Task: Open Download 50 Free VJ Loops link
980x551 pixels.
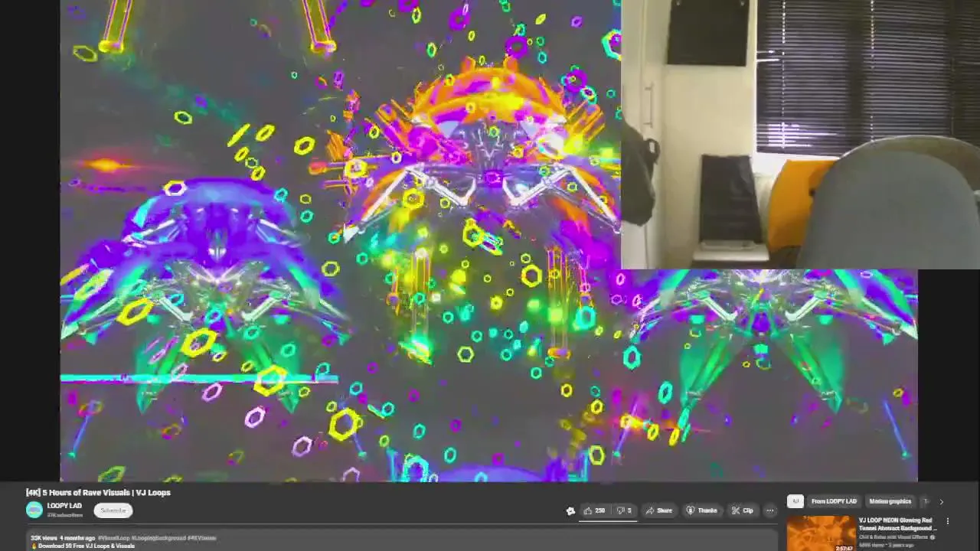Action: 86,546
